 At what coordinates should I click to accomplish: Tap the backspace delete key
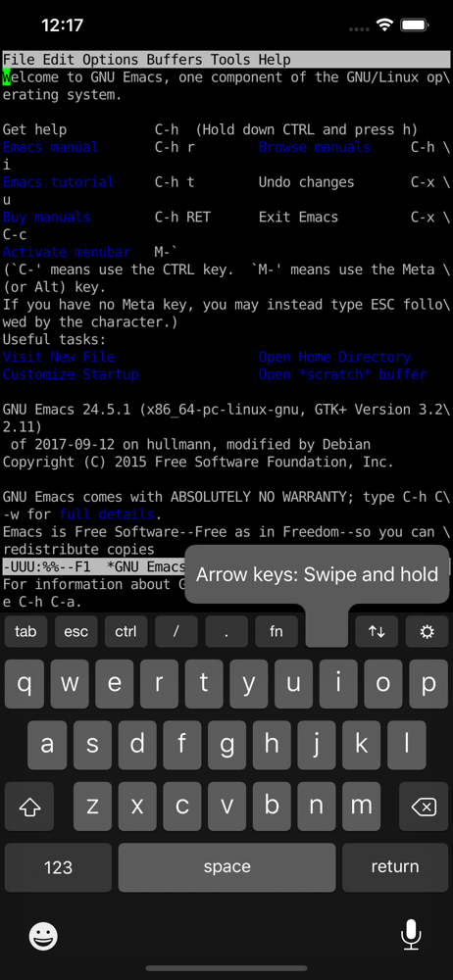pyautogui.click(x=424, y=807)
